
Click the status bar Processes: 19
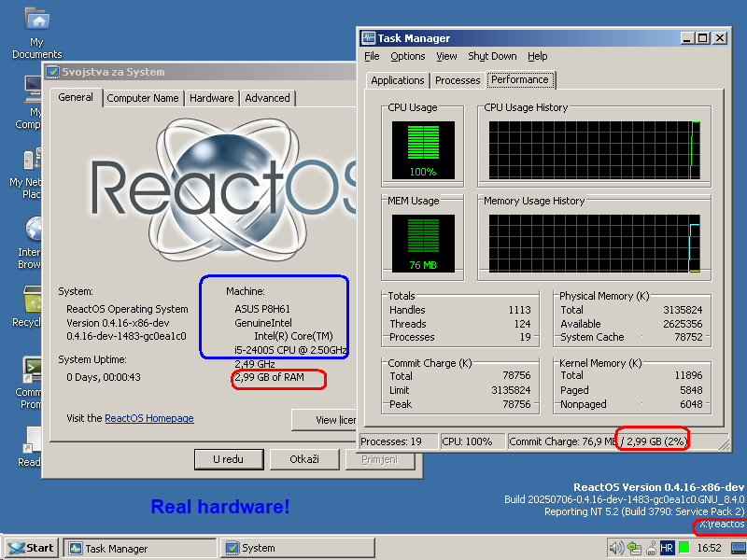click(398, 441)
